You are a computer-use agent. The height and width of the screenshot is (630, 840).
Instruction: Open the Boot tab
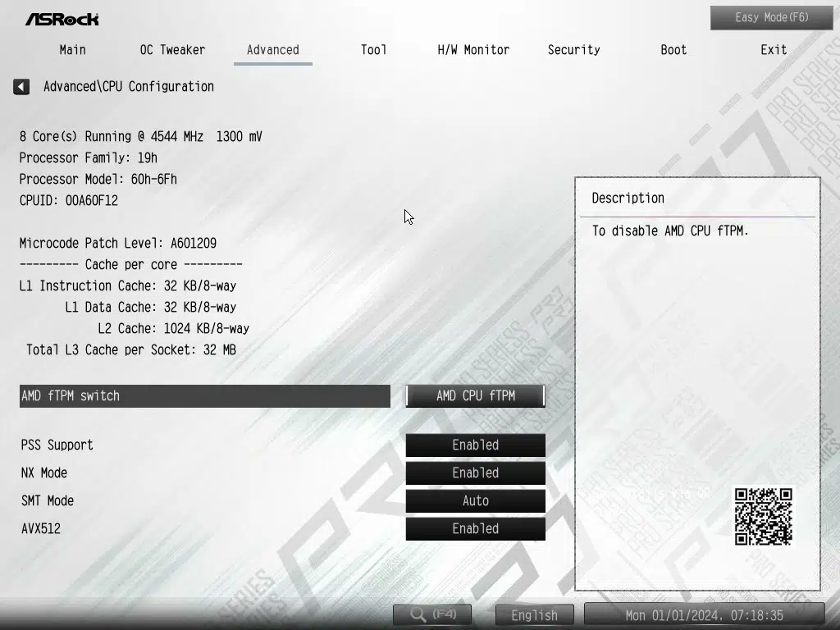[673, 49]
